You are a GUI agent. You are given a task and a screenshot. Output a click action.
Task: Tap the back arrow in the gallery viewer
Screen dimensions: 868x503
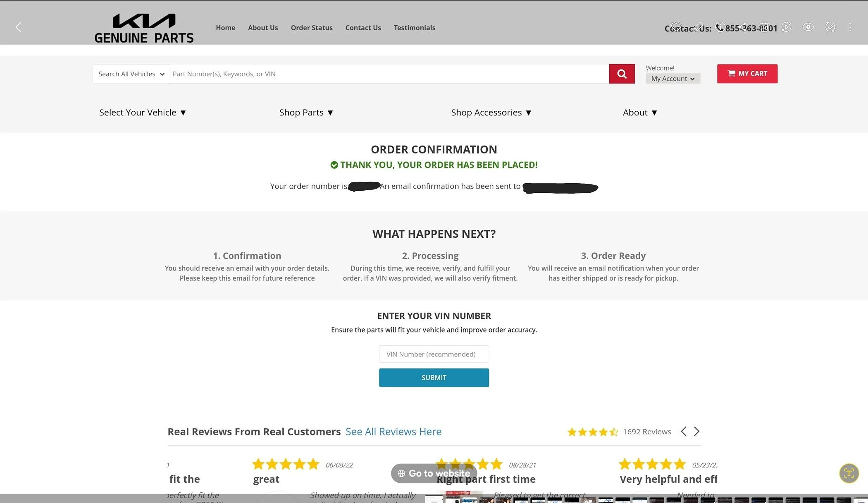[18, 27]
